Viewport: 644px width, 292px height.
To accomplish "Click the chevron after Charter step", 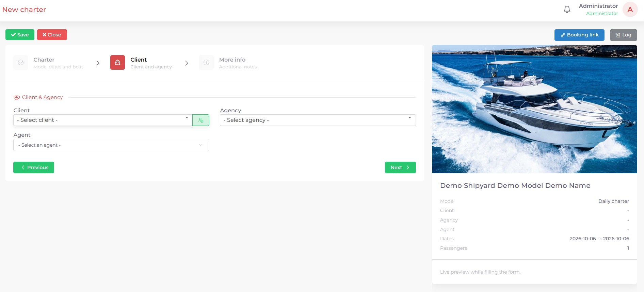I will [98, 63].
